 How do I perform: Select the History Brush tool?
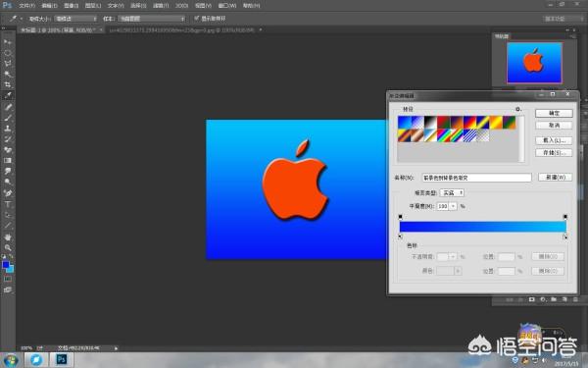pyautogui.click(x=8, y=139)
